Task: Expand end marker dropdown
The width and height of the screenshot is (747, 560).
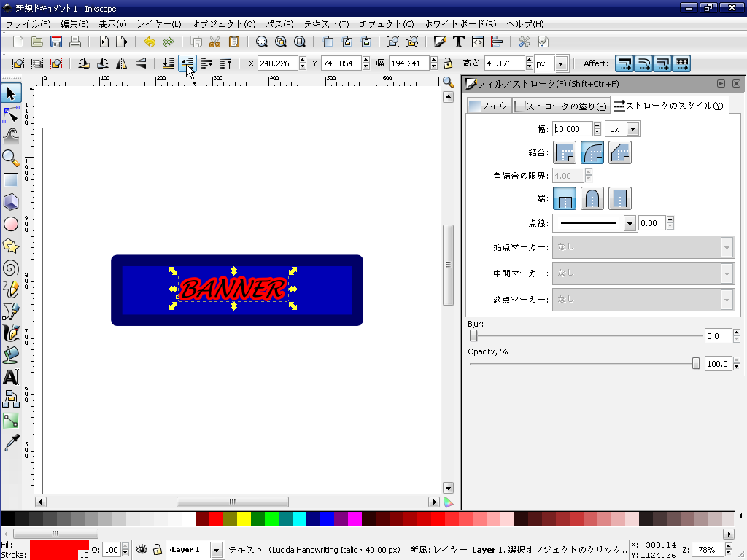Action: coord(727,300)
